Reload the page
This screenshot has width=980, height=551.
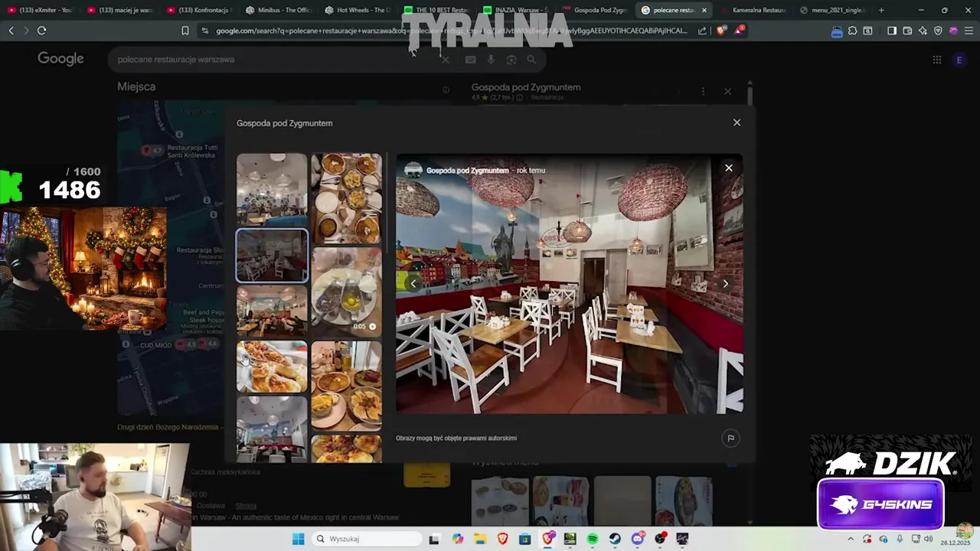(41, 31)
